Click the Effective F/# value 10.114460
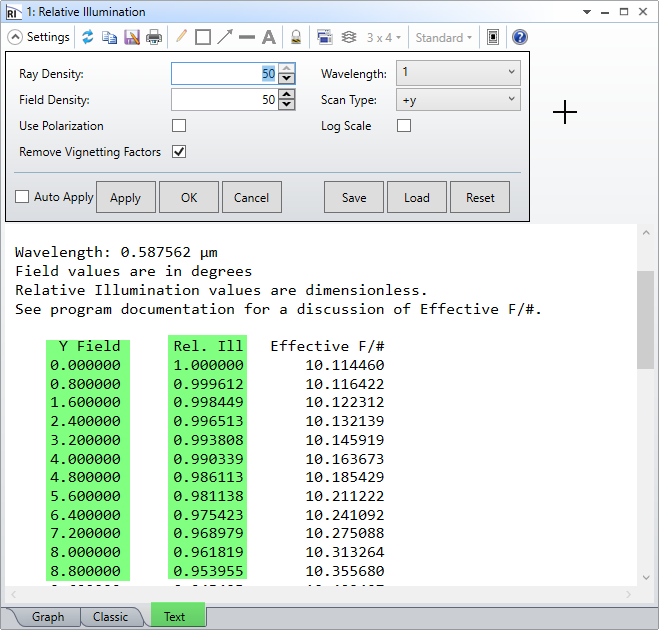The width and height of the screenshot is (659, 630). point(345,365)
